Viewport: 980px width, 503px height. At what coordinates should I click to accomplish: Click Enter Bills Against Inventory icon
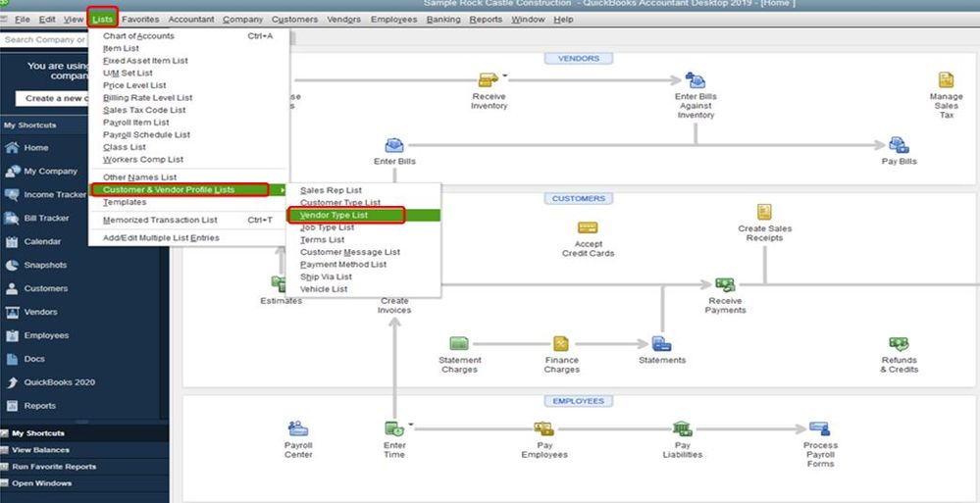click(695, 80)
